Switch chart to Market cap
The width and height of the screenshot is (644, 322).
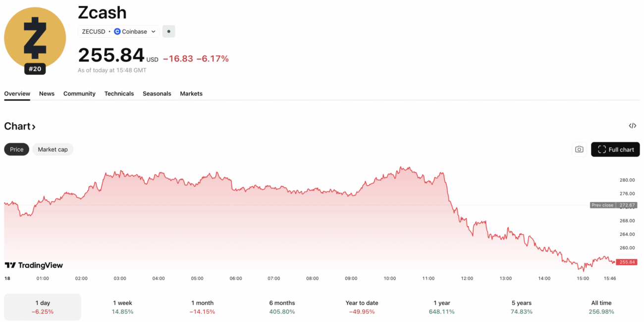[53, 150]
